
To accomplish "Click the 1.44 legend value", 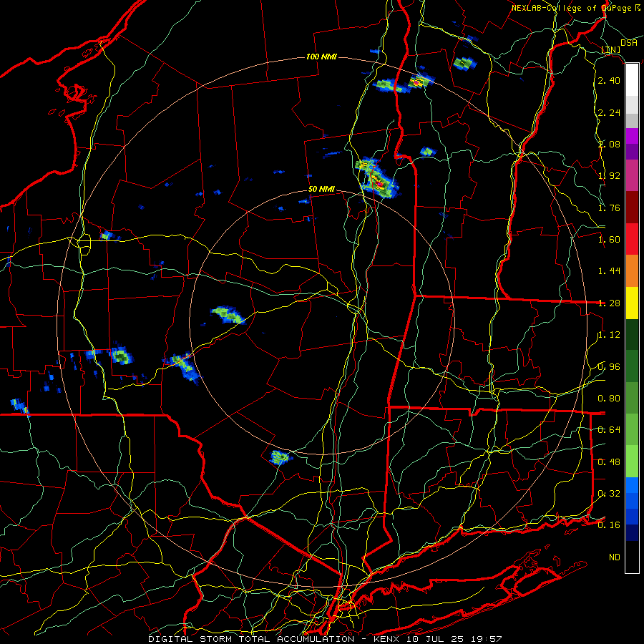I will point(609,270).
